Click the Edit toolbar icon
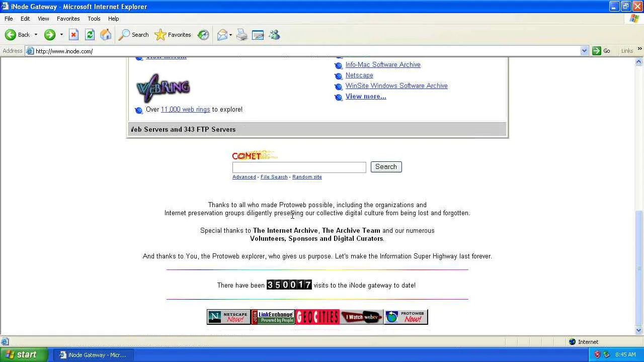 pos(258,35)
